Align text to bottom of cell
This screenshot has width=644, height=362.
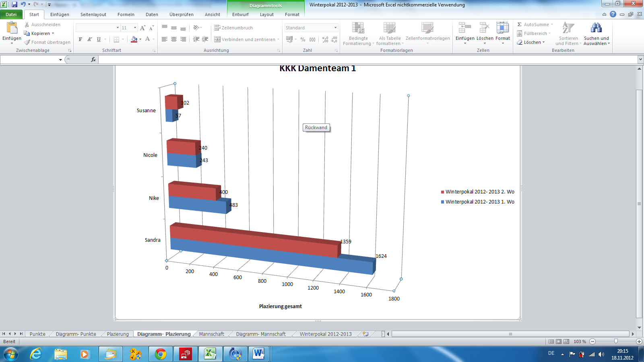pyautogui.click(x=183, y=28)
